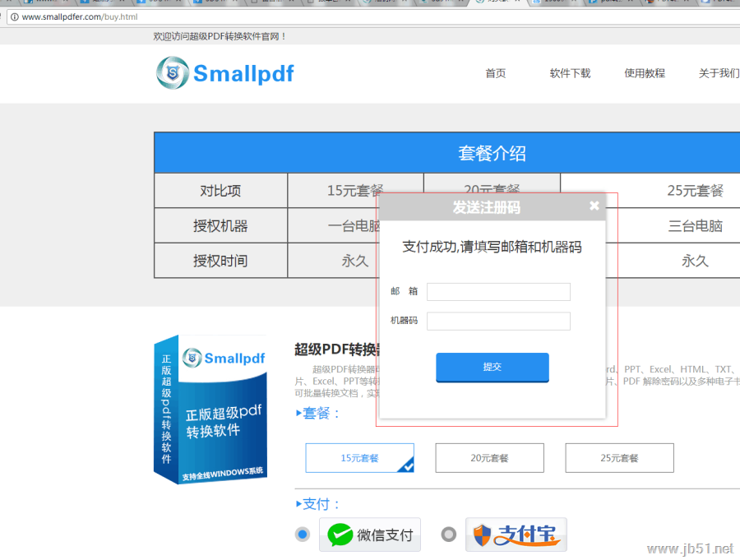Collapse the 套餐 section arrow

coord(300,413)
